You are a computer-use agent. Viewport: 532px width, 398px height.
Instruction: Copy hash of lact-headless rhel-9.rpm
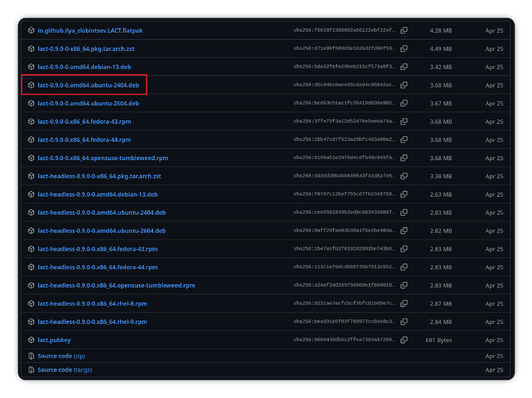pyautogui.click(x=404, y=322)
